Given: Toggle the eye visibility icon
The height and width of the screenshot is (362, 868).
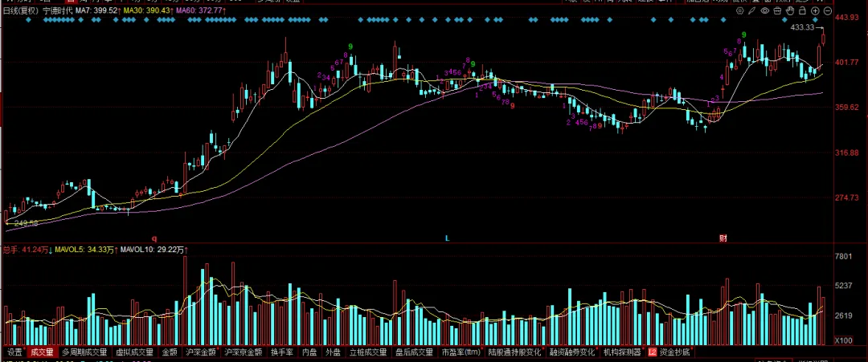Looking at the screenshot, I should point(765,10).
